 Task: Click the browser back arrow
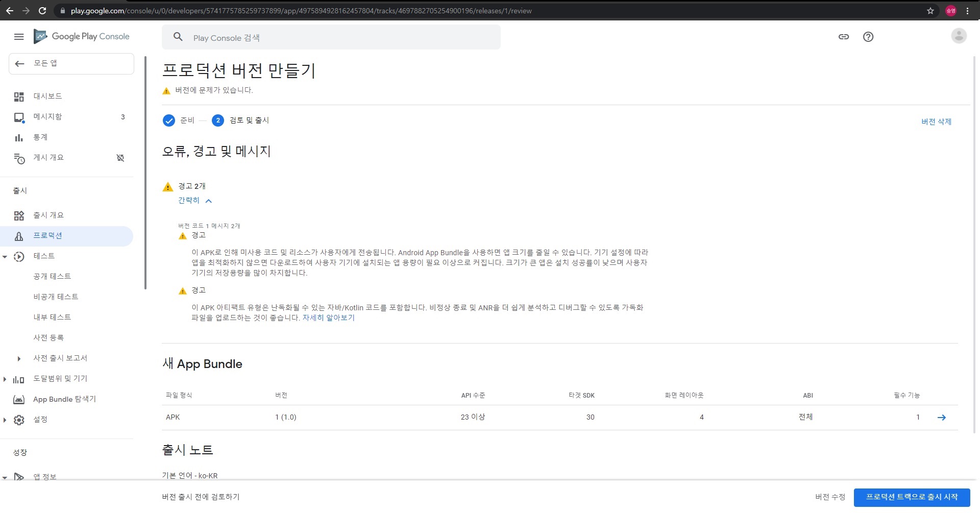(10, 10)
